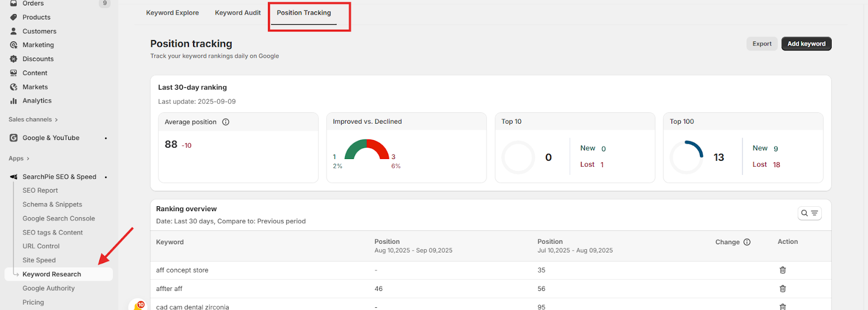Viewport: 868px width, 310px height.
Task: Delete the 'aff concept store' keyword row
Action: [782, 270]
